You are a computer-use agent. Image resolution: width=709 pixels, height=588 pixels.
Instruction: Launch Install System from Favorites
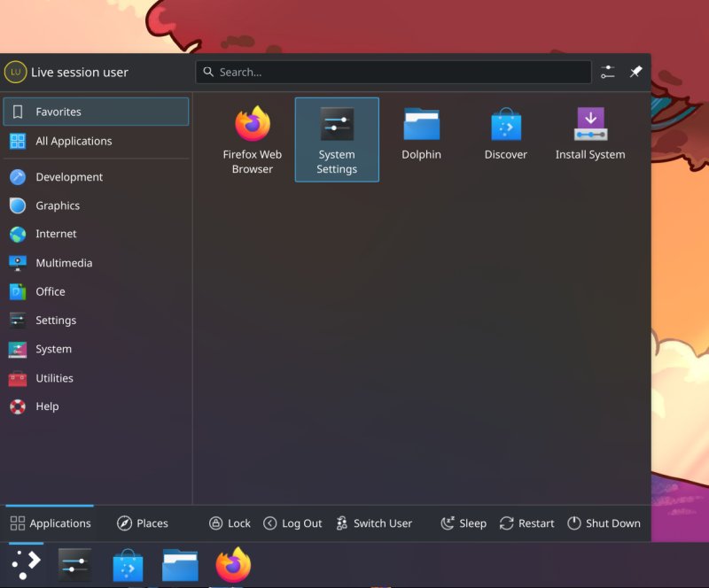[x=589, y=126]
